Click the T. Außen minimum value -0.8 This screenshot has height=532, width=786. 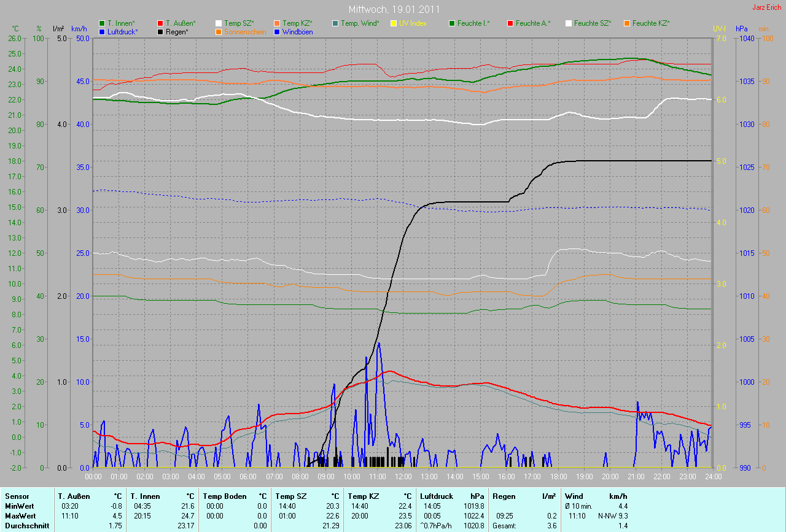(x=117, y=506)
